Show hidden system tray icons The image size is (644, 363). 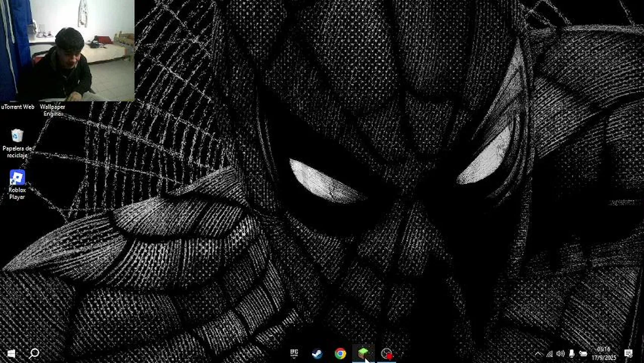click(538, 354)
